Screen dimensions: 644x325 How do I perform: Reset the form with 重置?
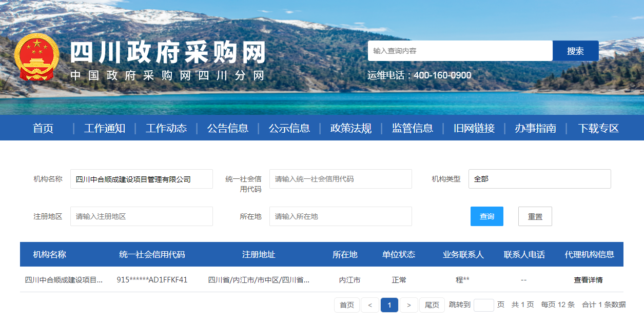(x=535, y=216)
